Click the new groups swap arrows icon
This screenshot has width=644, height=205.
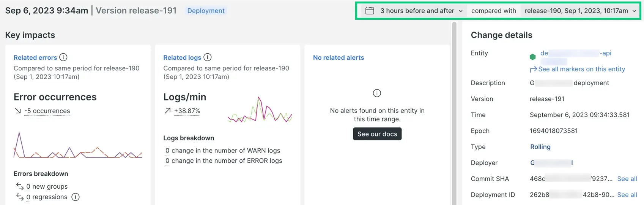(x=20, y=186)
